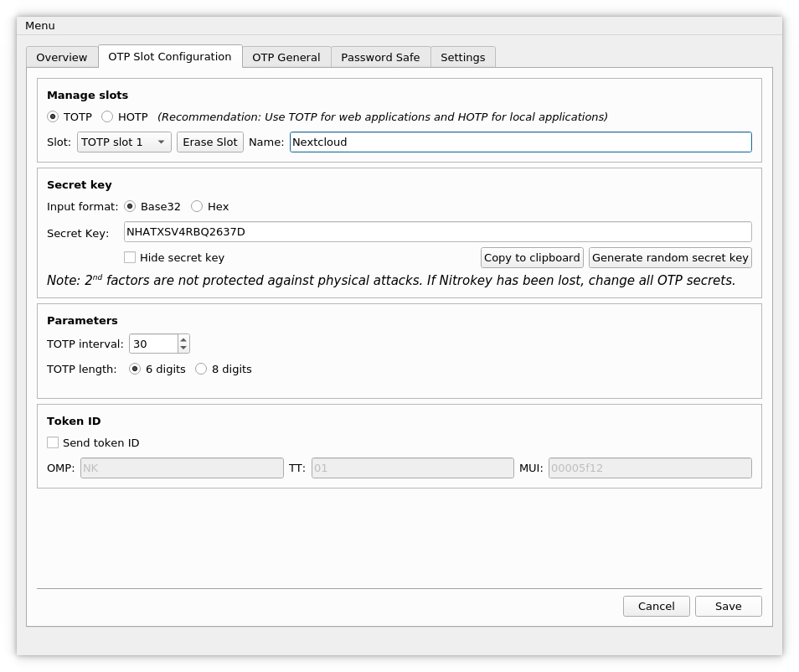Save the OTP slot configuration
Image resolution: width=799 pixels, height=672 pixels.
pos(728,606)
